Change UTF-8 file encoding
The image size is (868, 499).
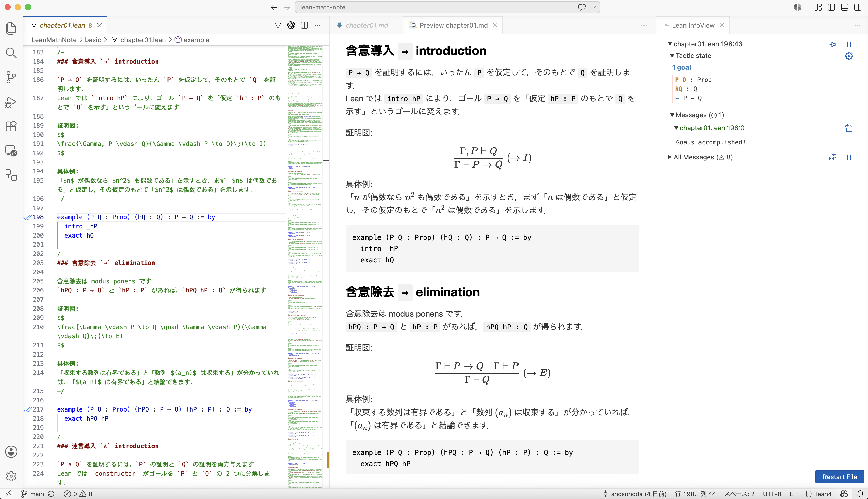[772, 494]
